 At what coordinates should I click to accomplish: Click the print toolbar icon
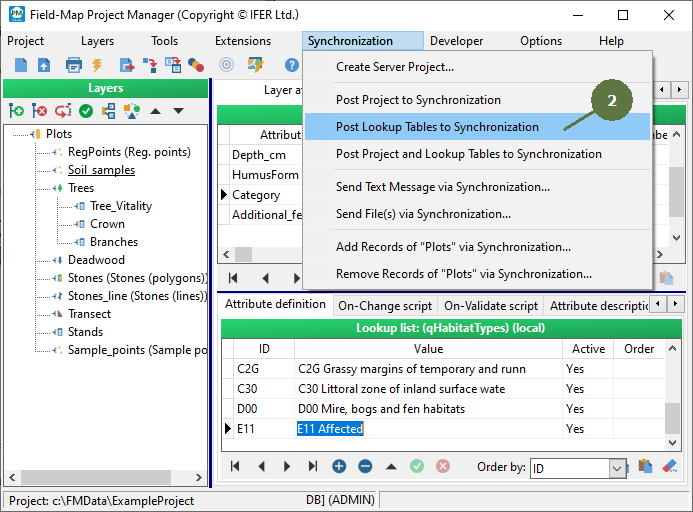tap(74, 65)
